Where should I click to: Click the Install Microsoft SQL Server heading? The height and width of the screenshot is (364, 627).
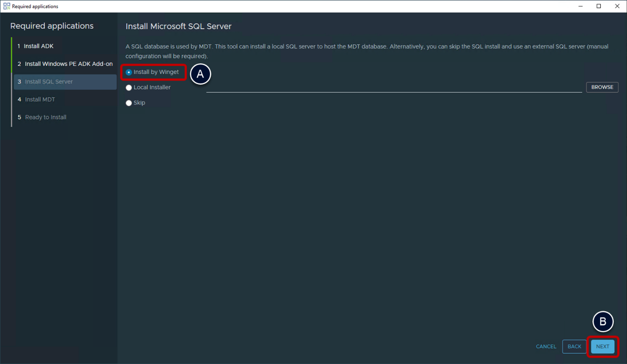pyautogui.click(x=178, y=27)
